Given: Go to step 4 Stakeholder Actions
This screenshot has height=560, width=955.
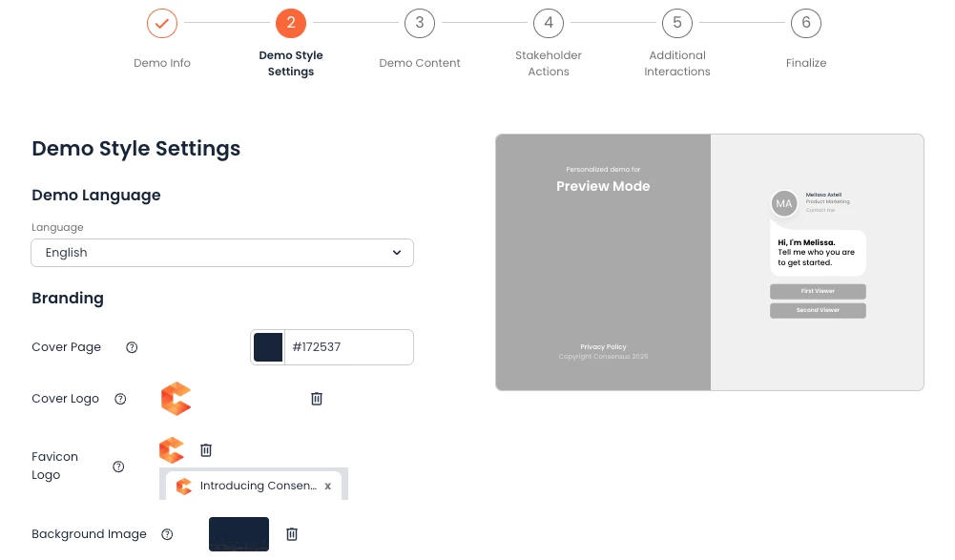Looking at the screenshot, I should click(x=549, y=23).
